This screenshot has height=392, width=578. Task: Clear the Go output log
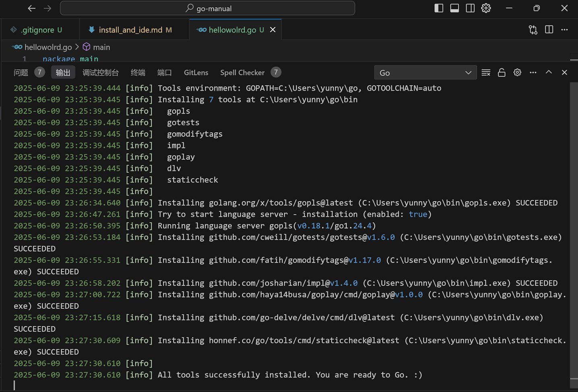[x=486, y=72]
